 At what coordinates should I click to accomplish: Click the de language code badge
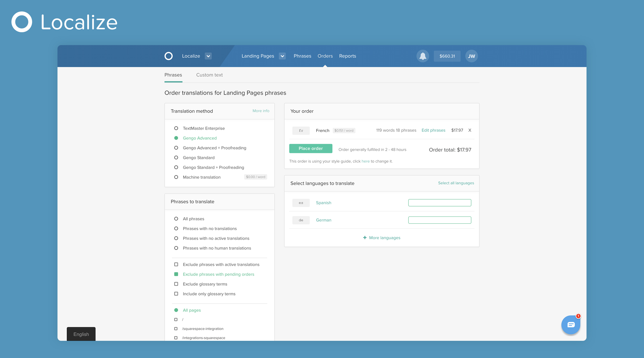point(301,220)
